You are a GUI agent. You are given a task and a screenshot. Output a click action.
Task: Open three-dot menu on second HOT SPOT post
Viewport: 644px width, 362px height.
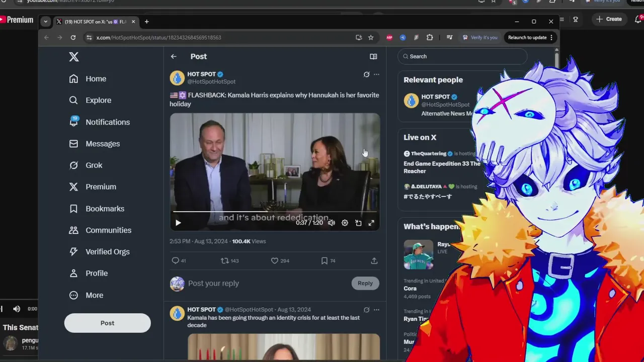(x=376, y=310)
